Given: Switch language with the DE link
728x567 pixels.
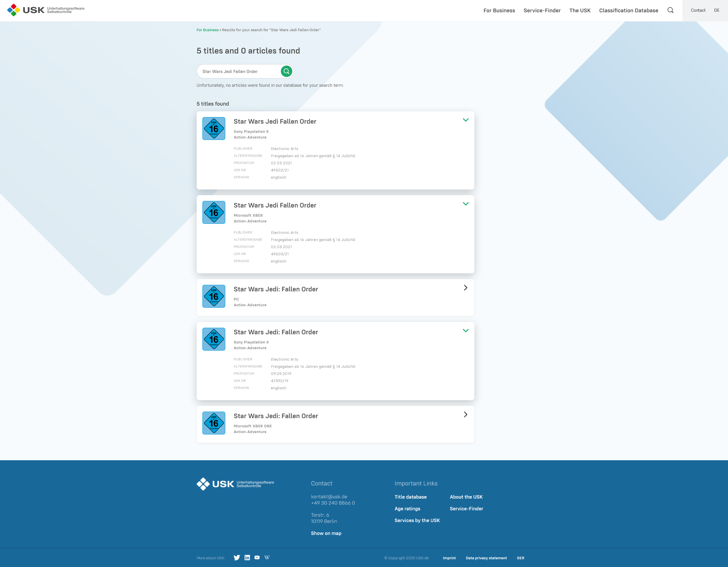Looking at the screenshot, I should [717, 10].
